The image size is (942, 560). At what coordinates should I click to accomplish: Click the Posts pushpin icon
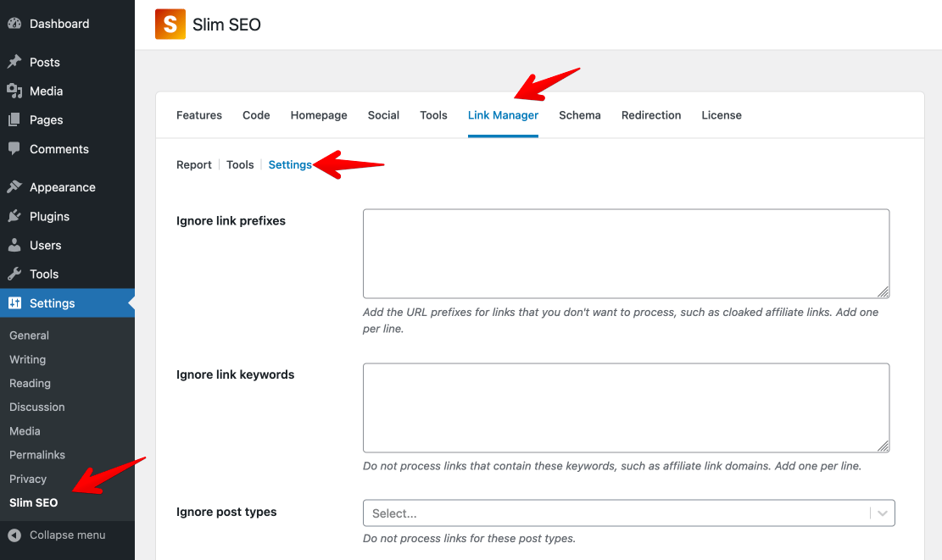[14, 62]
